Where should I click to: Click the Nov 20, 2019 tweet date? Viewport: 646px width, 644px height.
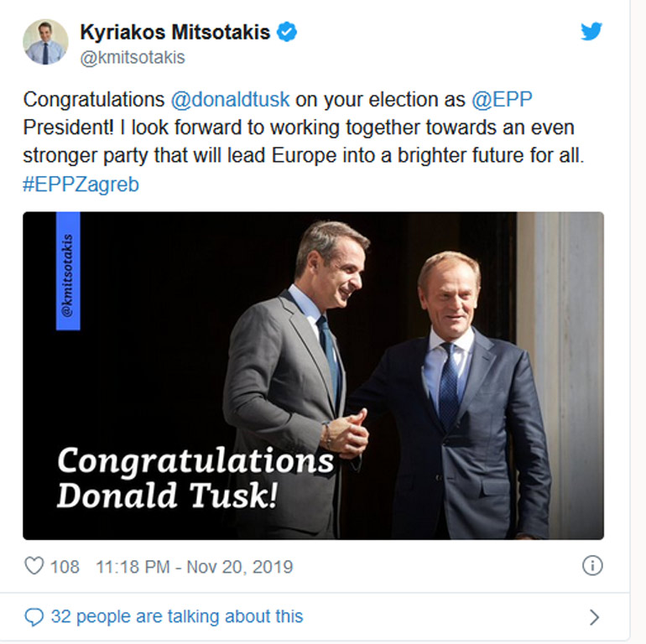click(240, 567)
